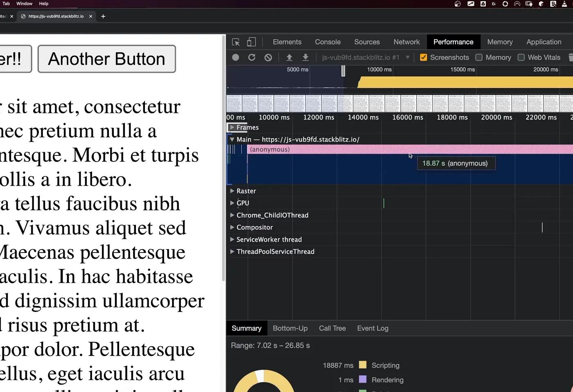Open the Network panel
This screenshot has width=573, height=392.
point(406,42)
